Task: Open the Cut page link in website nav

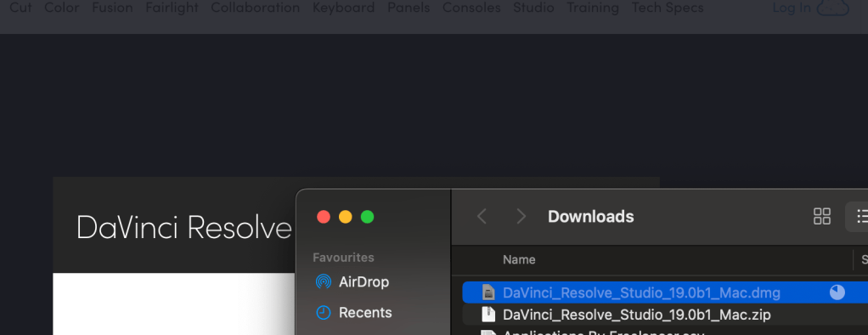Action: tap(20, 7)
